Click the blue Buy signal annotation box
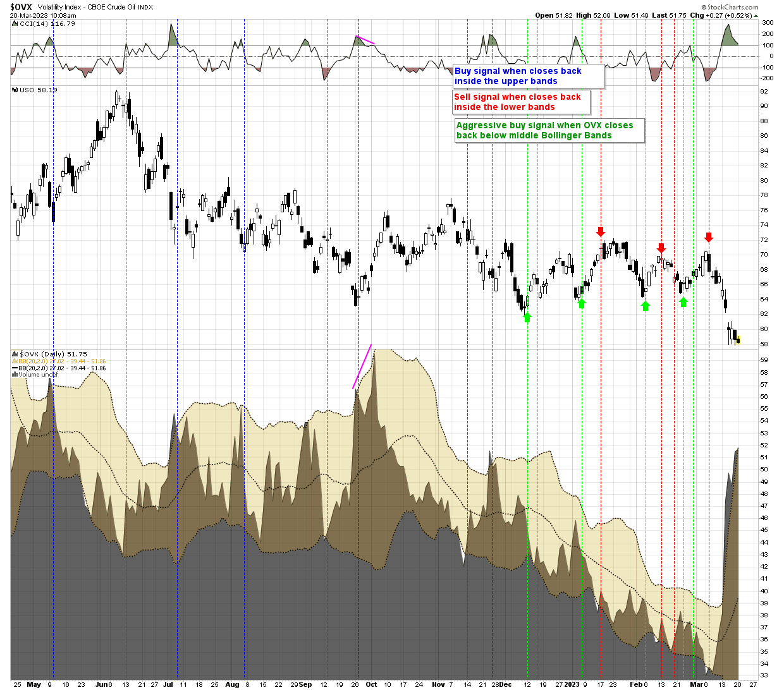 (x=529, y=76)
